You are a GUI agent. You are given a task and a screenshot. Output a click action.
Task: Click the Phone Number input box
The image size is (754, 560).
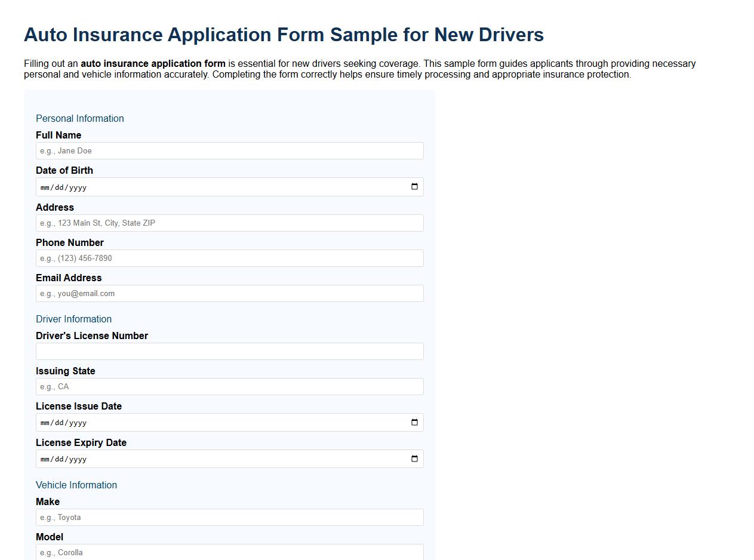click(230, 258)
